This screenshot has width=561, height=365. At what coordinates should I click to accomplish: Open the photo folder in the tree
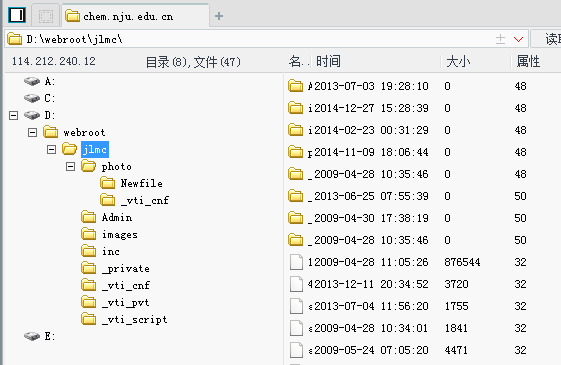point(117,166)
